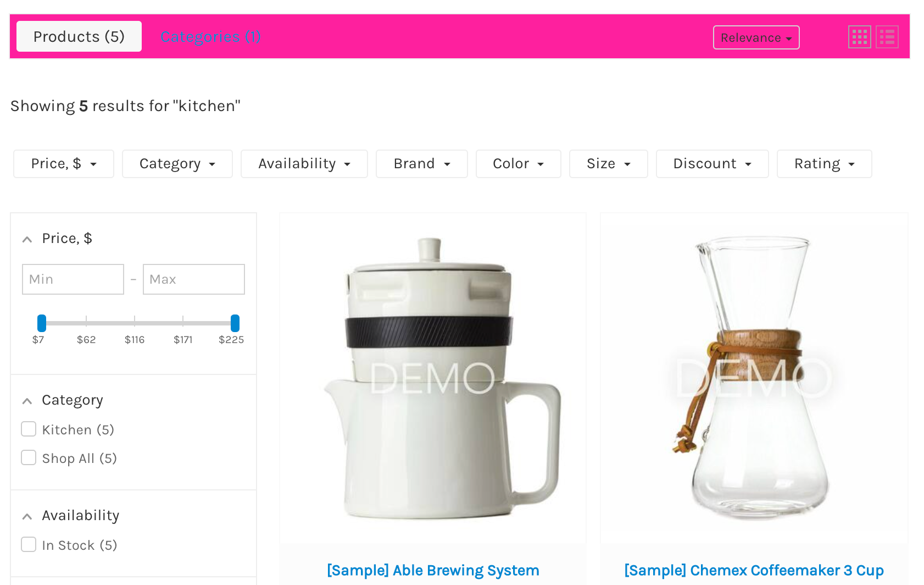Screen dimensions: 924x585
Task: Open the Chemex Coffeemaker 3 Cup link
Action: point(754,570)
